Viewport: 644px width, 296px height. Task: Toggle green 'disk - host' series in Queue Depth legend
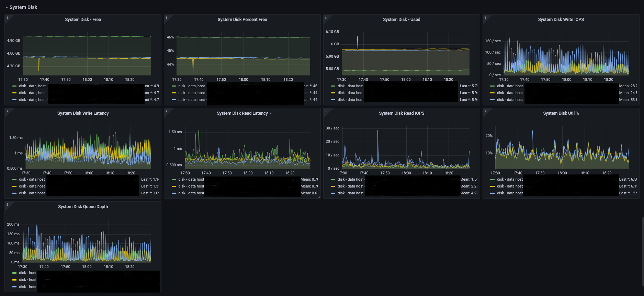(28, 273)
